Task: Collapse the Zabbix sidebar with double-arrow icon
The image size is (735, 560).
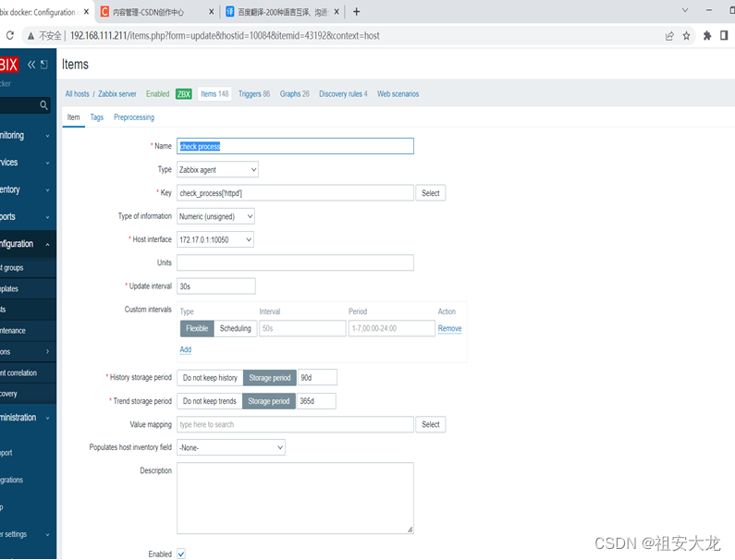Action: [x=31, y=65]
